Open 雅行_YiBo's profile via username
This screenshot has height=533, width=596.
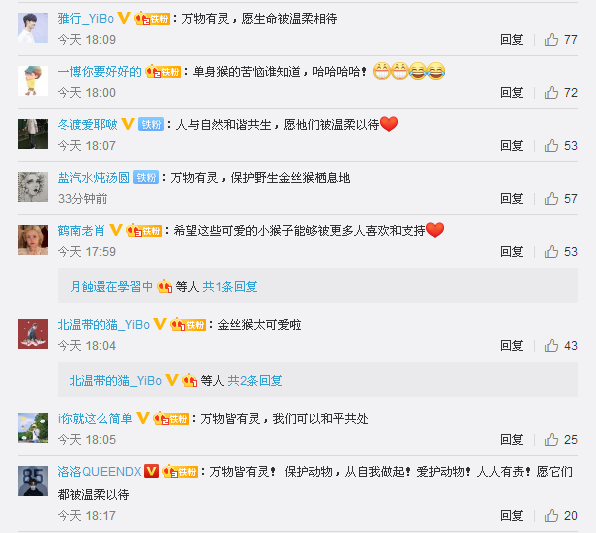click(x=86, y=18)
